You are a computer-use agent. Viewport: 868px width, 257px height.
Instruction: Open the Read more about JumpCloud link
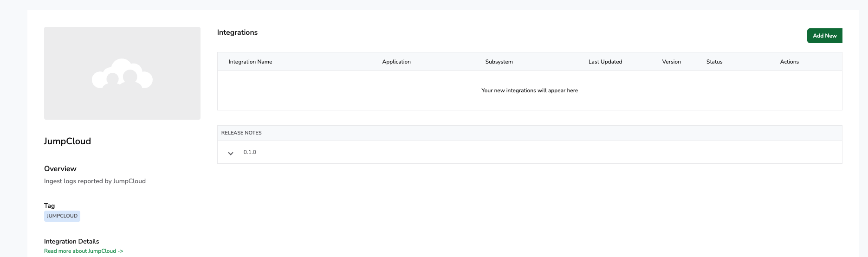(84, 251)
